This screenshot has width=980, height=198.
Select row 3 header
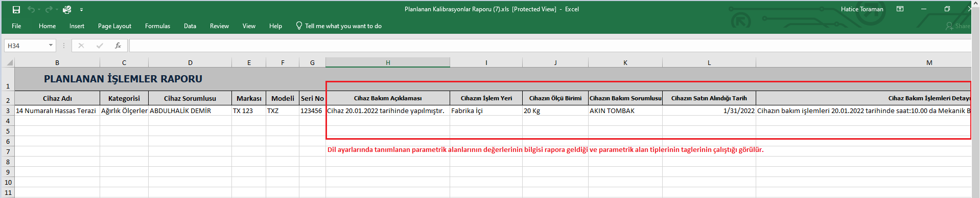tap(8, 111)
